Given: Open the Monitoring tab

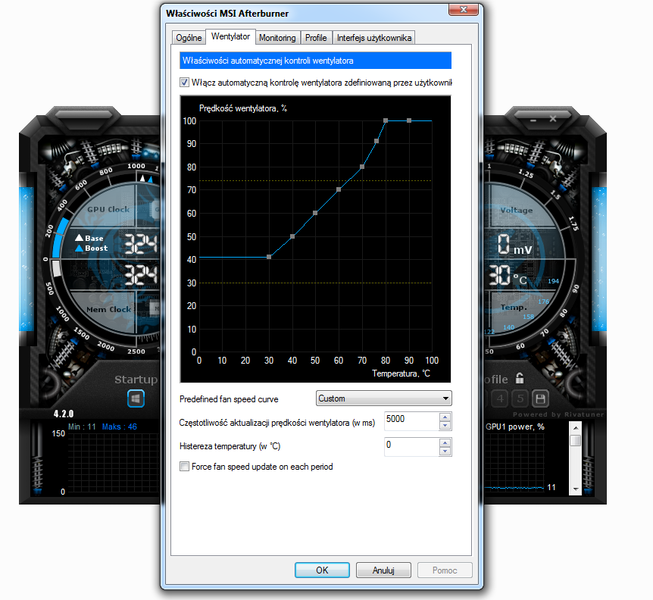Looking at the screenshot, I should point(277,38).
